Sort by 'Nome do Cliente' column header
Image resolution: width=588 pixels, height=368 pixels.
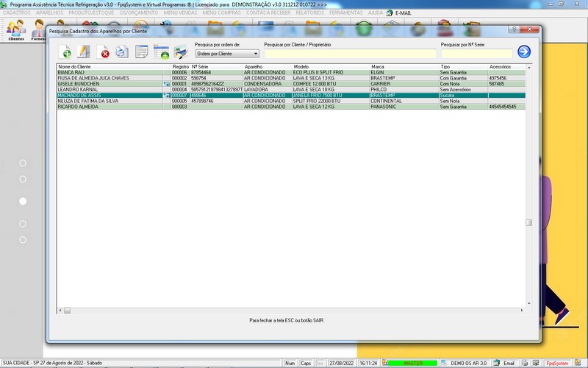pyautogui.click(x=110, y=67)
